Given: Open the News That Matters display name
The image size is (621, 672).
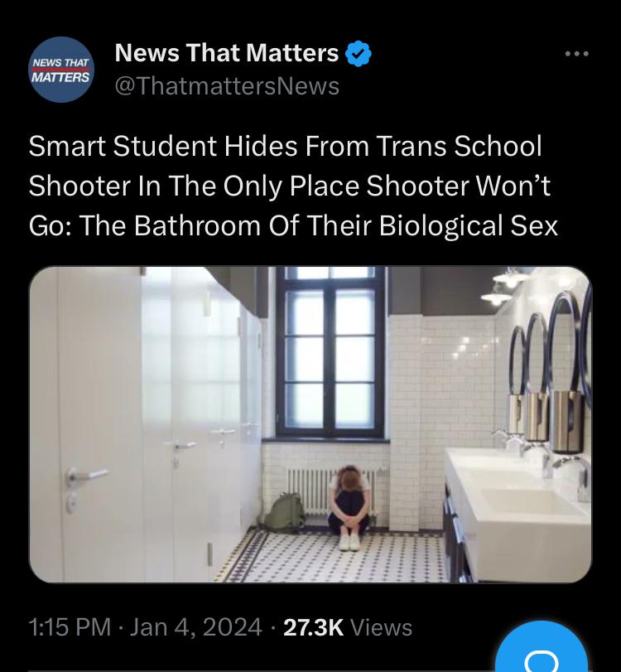Looking at the screenshot, I should click(227, 53).
